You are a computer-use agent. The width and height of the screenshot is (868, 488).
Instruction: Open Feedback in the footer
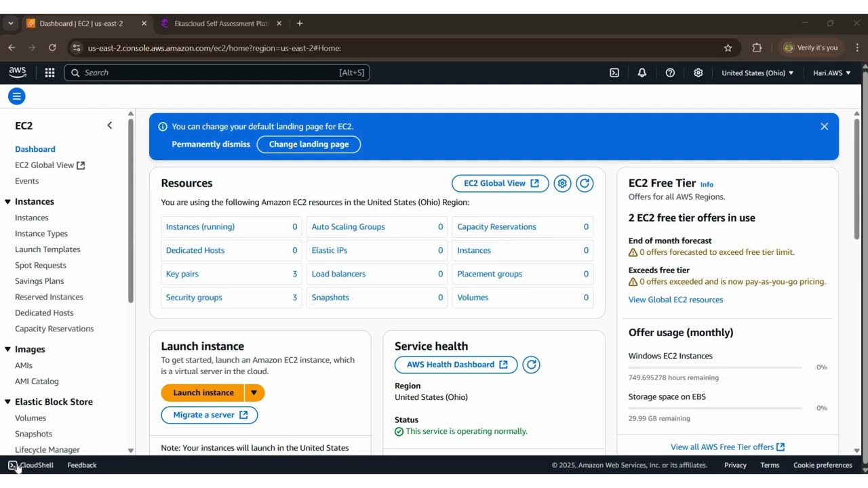point(82,465)
